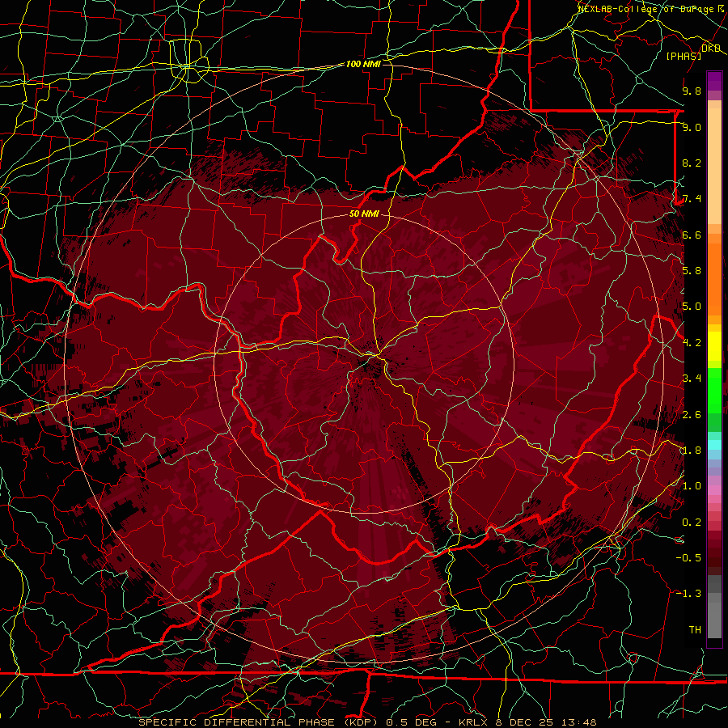Click the '[PHAS]' legend heading
This screenshot has height=728, width=728.
(684, 56)
